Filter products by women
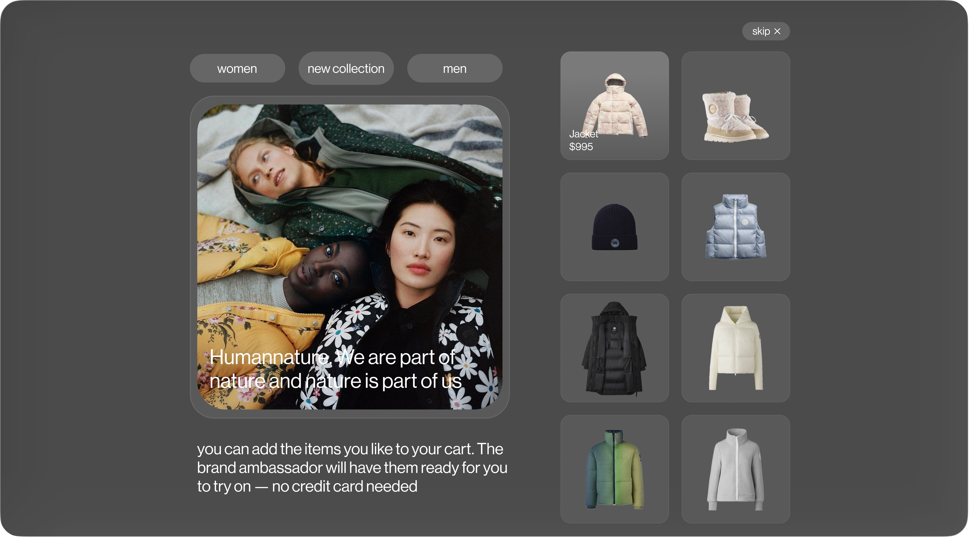This screenshot has height=546, width=980. click(237, 68)
